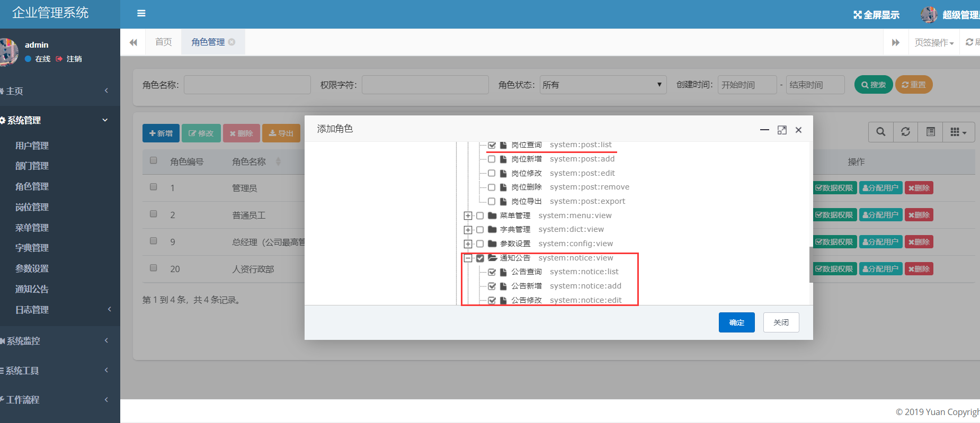Open 字典管理 in the sidebar
Screen dimensions: 980x423
[x=32, y=248]
